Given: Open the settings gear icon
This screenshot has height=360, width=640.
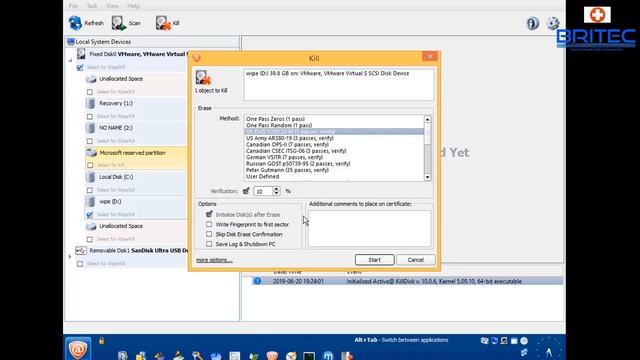Looking at the screenshot, I should [x=553, y=23].
